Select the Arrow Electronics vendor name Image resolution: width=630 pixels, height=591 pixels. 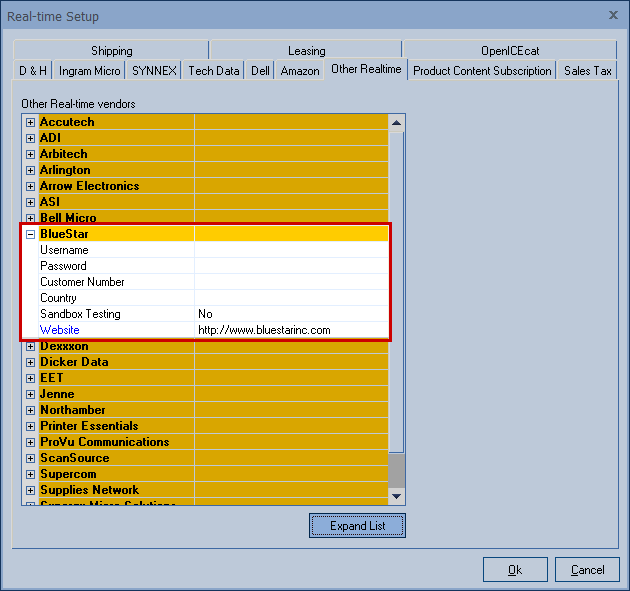89,186
